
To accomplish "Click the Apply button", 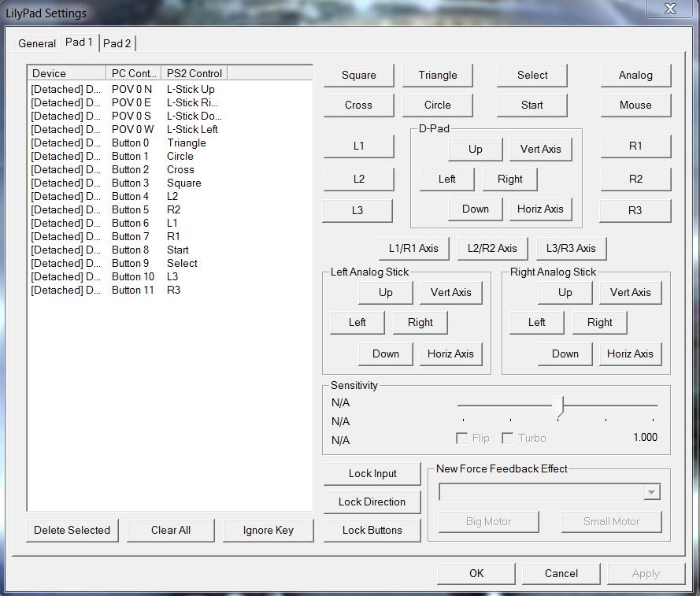I will (646, 573).
